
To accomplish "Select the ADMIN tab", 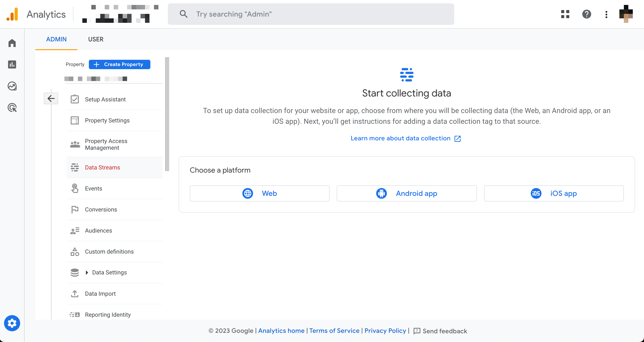I will coord(56,39).
